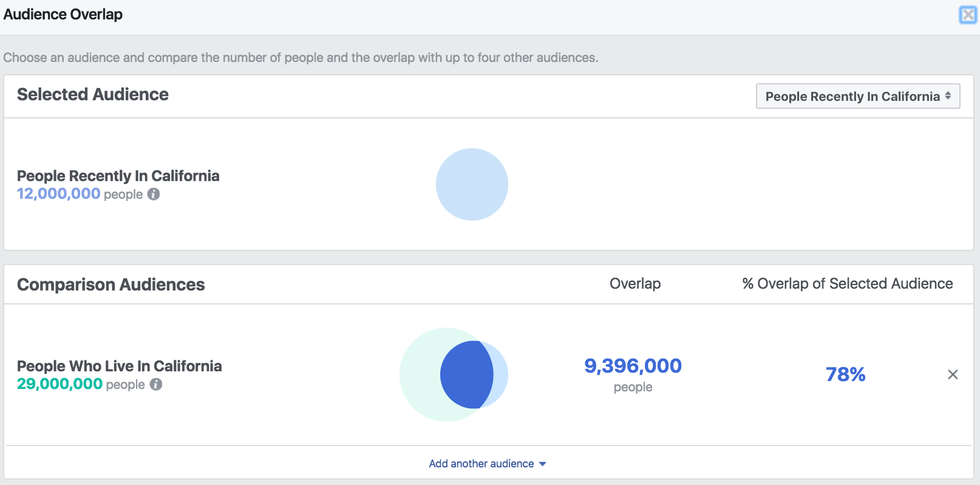This screenshot has width=980, height=485.
Task: Click info icon beside 12,000,000 people
Action: (154, 194)
